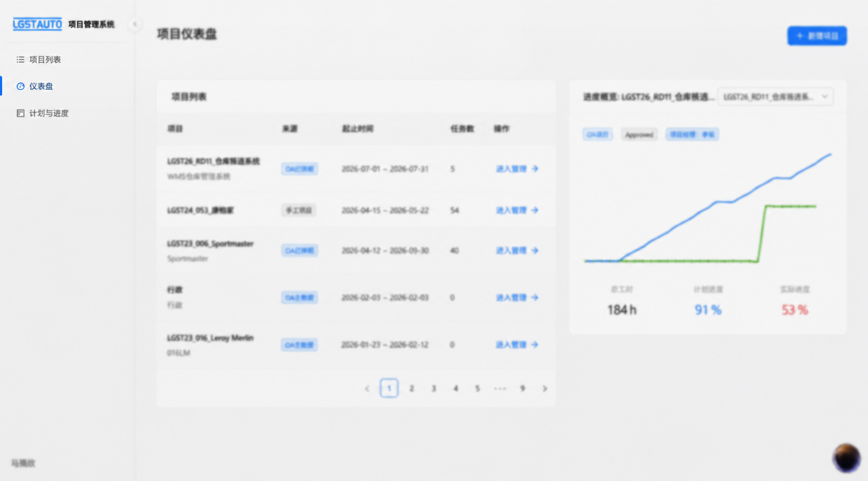Image resolution: width=868 pixels, height=481 pixels.
Task: Click the date range 2026-07-01 ~ 2026-07-31
Action: coord(385,169)
